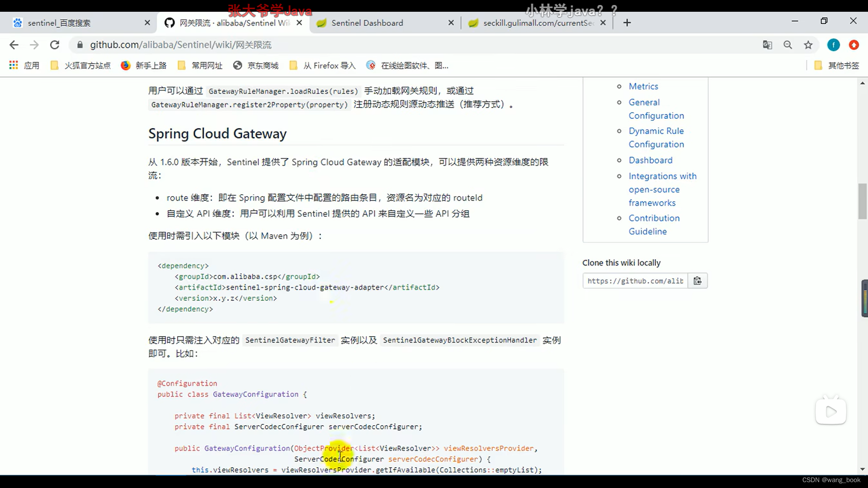Open the Metrics wiki link
The width and height of the screenshot is (868, 488).
coord(643,86)
